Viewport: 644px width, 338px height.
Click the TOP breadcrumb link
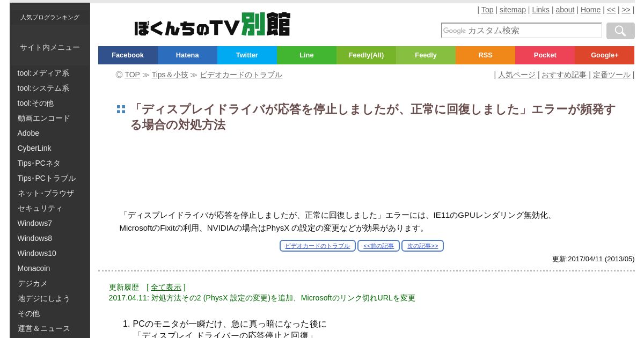pyautogui.click(x=133, y=75)
